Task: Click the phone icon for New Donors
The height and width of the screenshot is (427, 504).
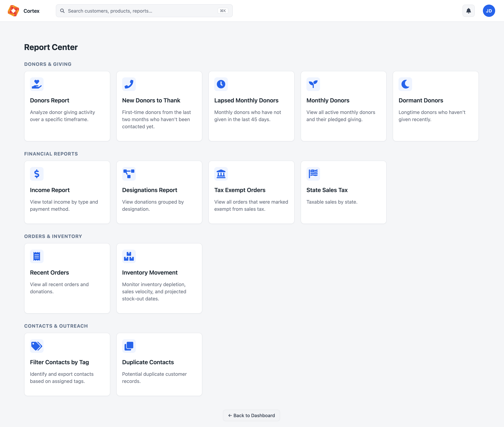Action: (x=129, y=84)
